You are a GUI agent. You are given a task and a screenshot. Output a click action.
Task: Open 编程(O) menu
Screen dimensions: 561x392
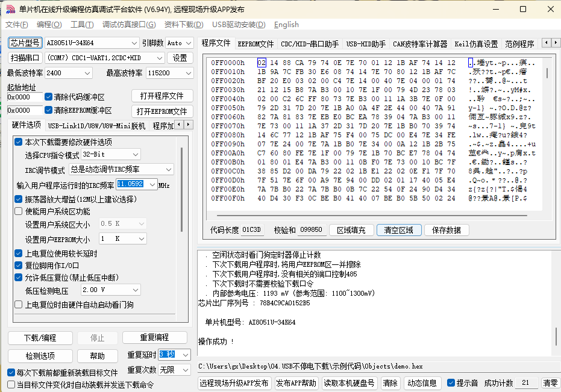pyautogui.click(x=49, y=25)
